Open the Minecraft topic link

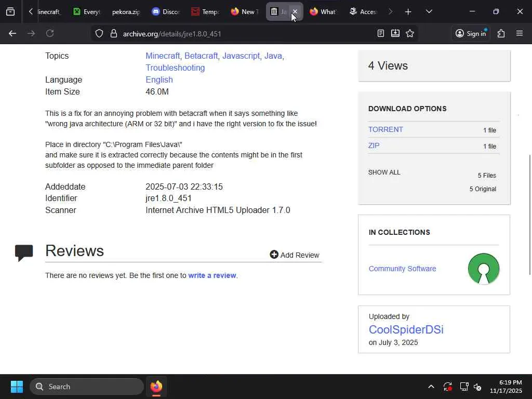163,56
